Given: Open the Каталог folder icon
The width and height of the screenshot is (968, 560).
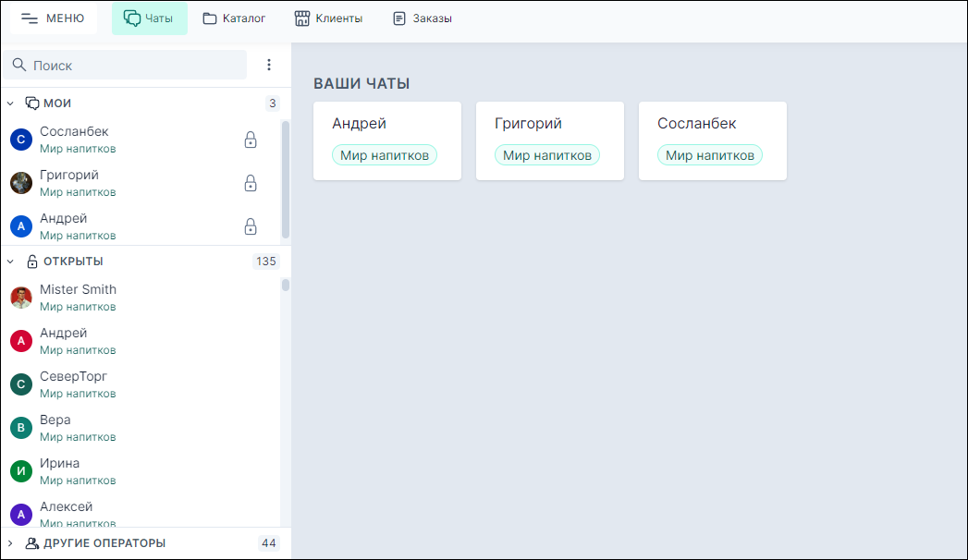Looking at the screenshot, I should pos(210,18).
